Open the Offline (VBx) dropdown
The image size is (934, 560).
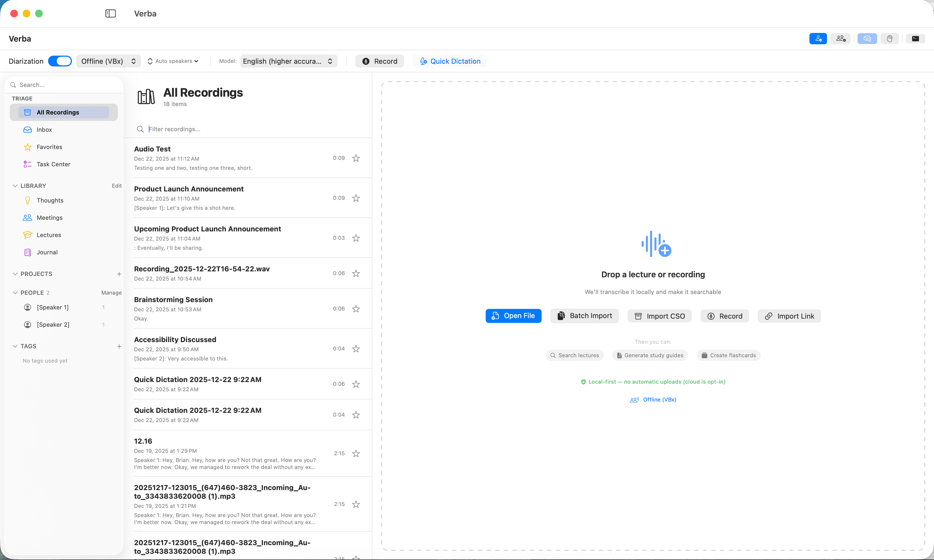click(108, 61)
